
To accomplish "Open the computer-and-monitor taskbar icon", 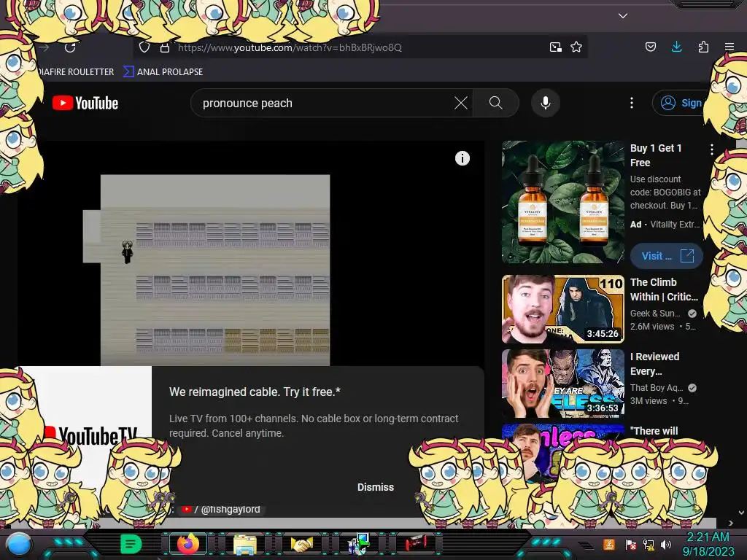I will point(359,544).
